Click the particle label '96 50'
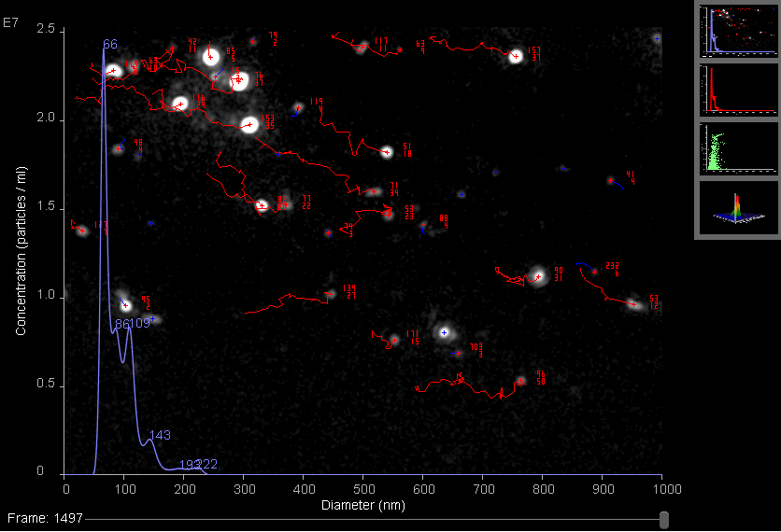 pyautogui.click(x=541, y=378)
